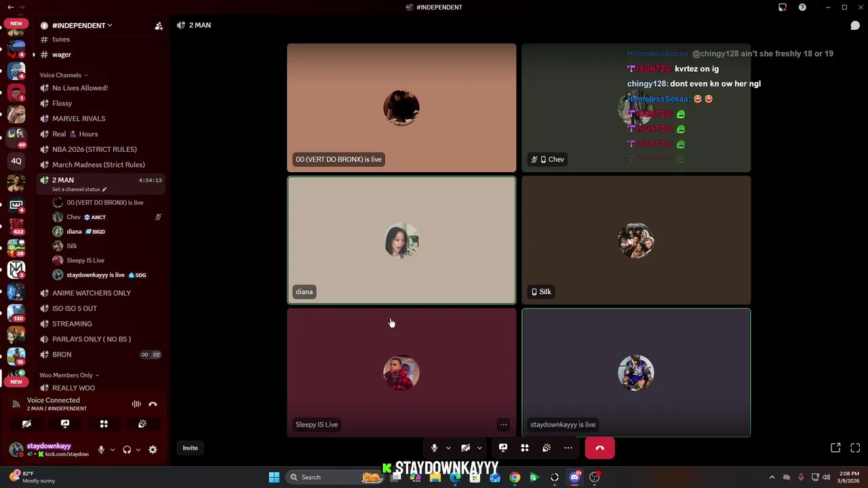Click the Invite button
This screenshot has width=868, height=488.
[x=190, y=448]
